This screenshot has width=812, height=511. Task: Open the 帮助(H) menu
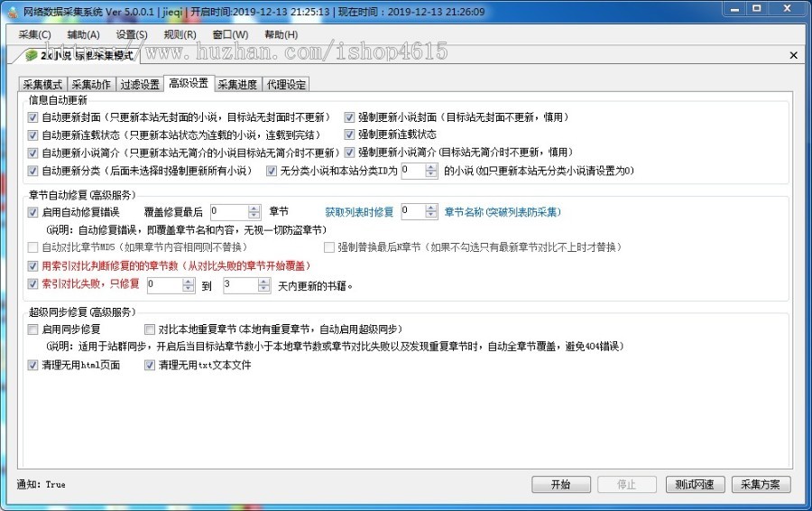coord(281,34)
